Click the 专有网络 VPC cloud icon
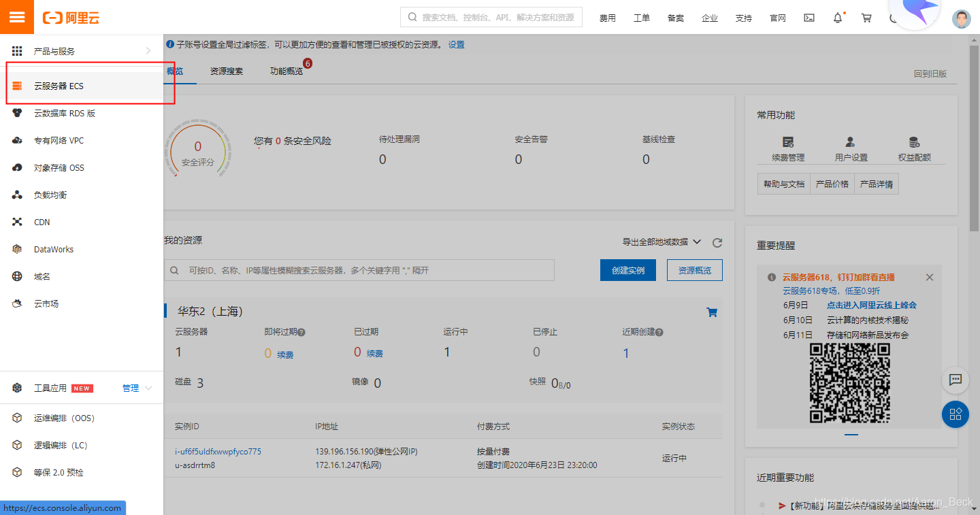The width and height of the screenshot is (980, 515). tap(17, 141)
